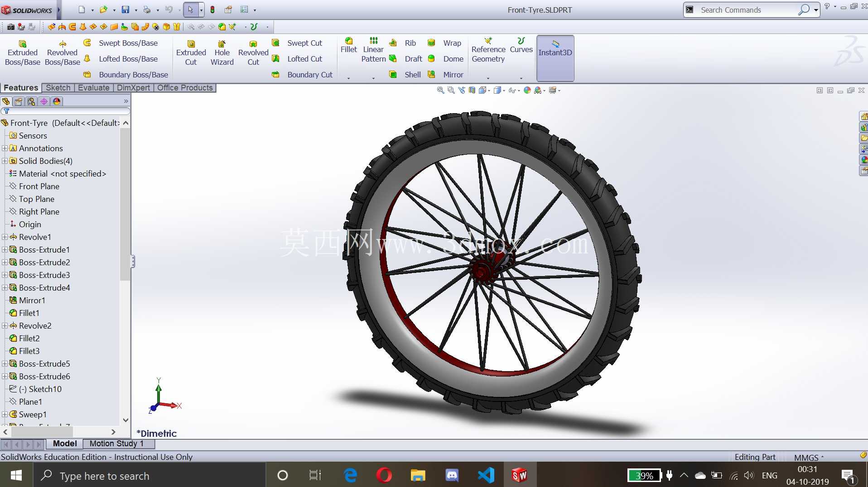Viewport: 868px width, 487px height.
Task: Click the Save icon in the toolbar
Action: (x=125, y=10)
